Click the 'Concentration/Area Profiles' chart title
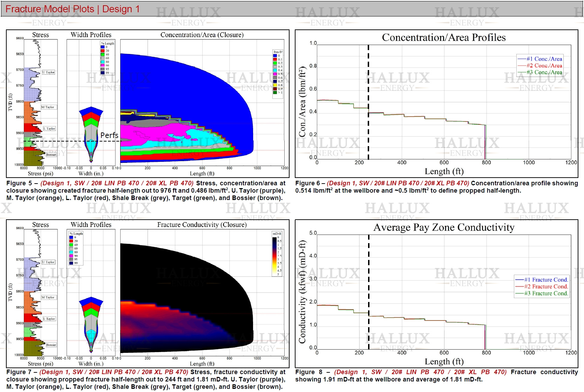This screenshot has width=584, height=392. pyautogui.click(x=443, y=37)
